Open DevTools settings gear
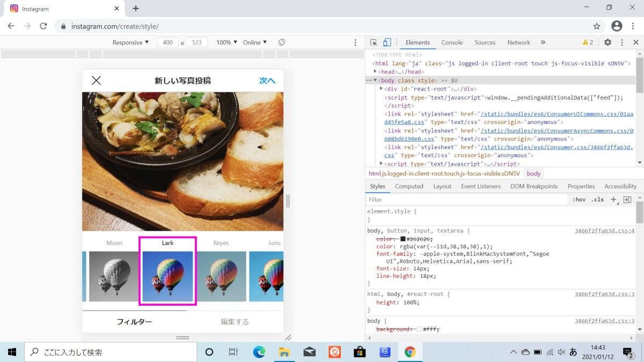The width and height of the screenshot is (644, 362). 608,42
